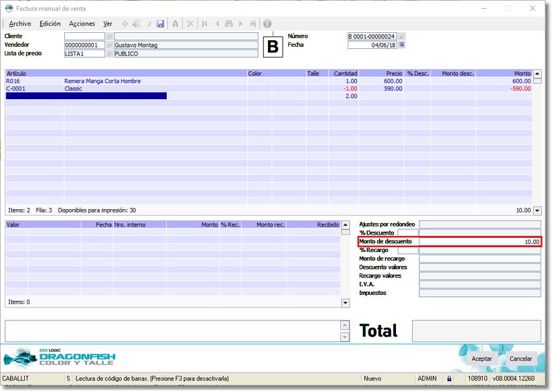Click lookup icon beside Lista de precio
The height and width of the screenshot is (392, 552).
pyautogui.click(x=110, y=54)
